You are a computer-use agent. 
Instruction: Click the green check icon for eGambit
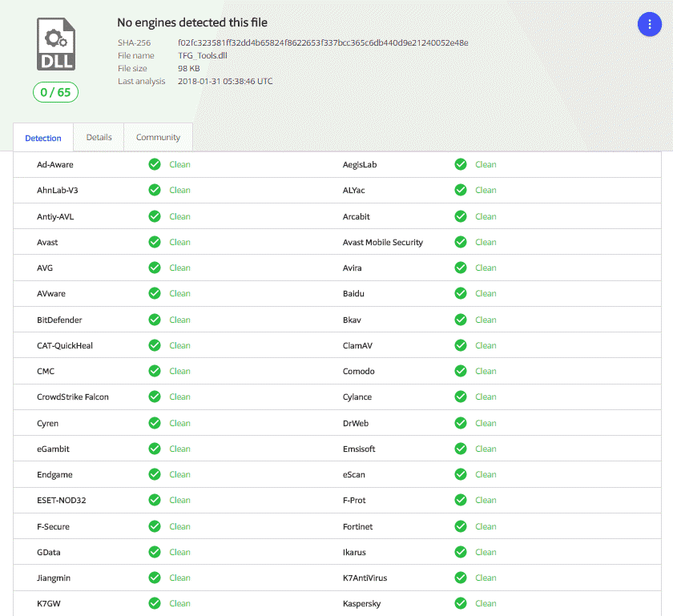tap(155, 449)
